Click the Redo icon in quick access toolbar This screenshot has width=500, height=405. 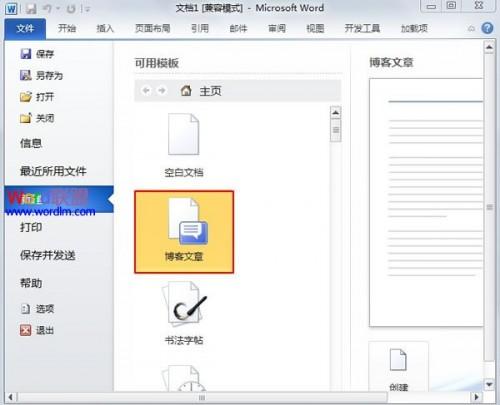(71, 9)
